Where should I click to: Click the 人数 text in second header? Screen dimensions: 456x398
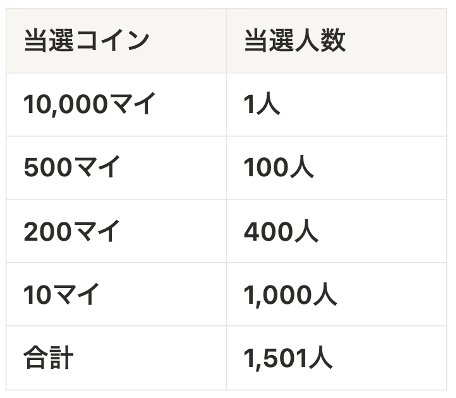(320, 41)
